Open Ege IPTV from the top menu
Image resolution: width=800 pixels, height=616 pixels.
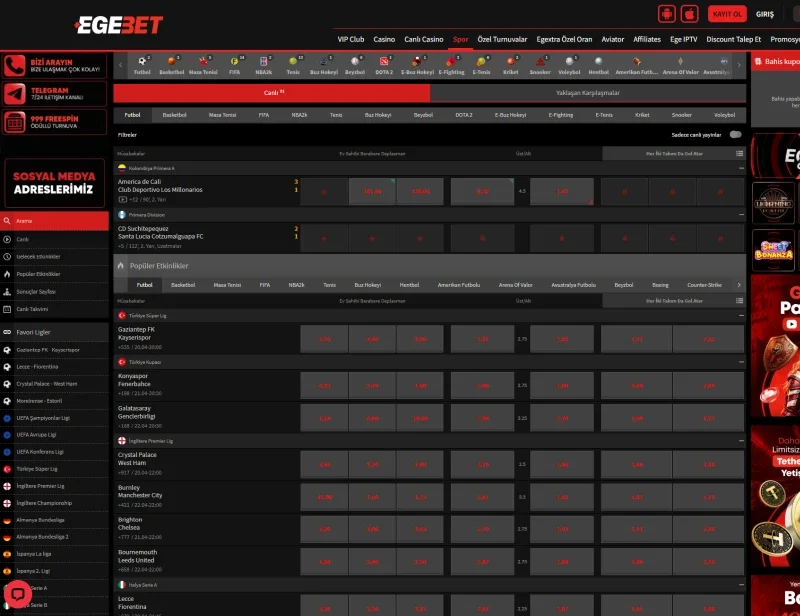point(683,39)
